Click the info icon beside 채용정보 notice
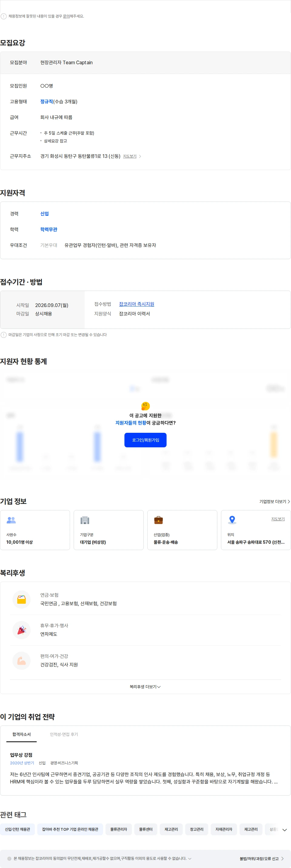This screenshot has height=868, width=291. (x=4, y=16)
